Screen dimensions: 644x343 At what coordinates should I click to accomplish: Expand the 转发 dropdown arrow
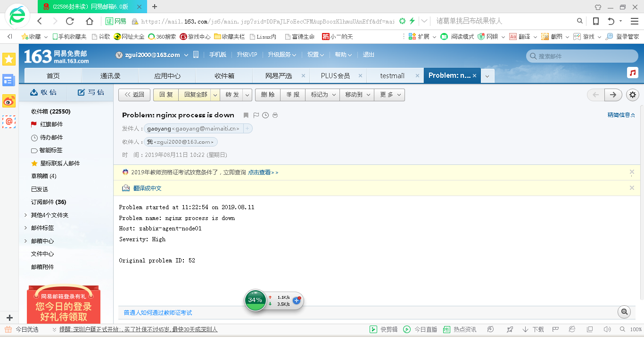248,95
